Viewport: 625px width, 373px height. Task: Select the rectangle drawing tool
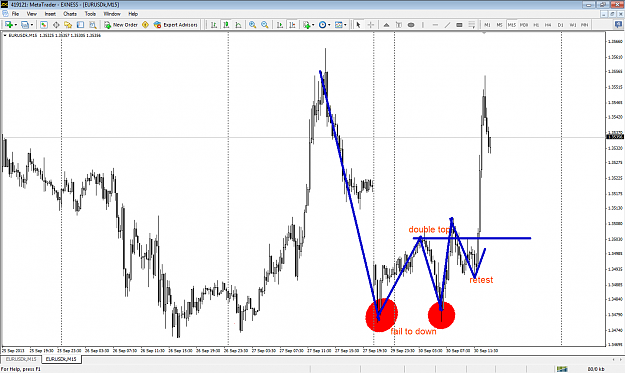(x=459, y=25)
